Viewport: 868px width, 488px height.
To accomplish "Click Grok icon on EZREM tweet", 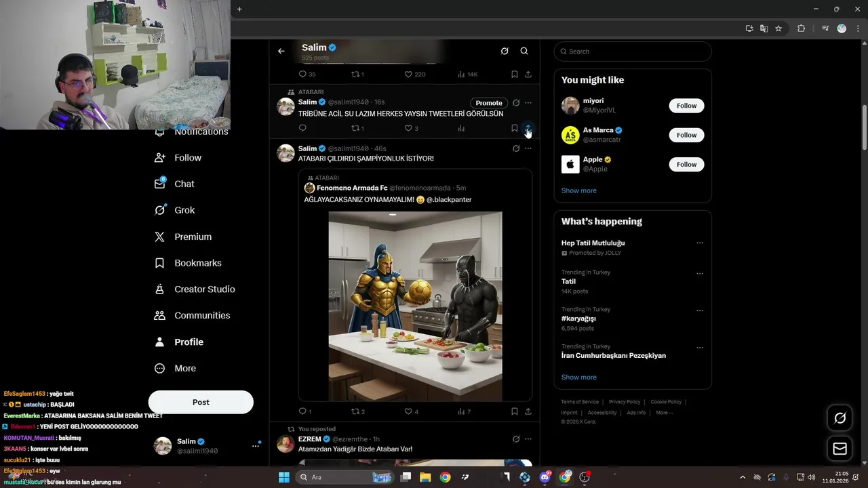I will pyautogui.click(x=516, y=439).
